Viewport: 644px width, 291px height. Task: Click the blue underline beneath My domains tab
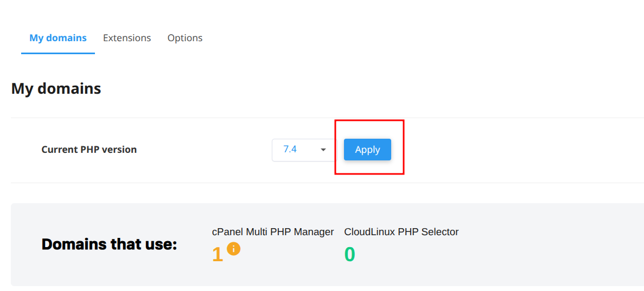[x=58, y=53]
